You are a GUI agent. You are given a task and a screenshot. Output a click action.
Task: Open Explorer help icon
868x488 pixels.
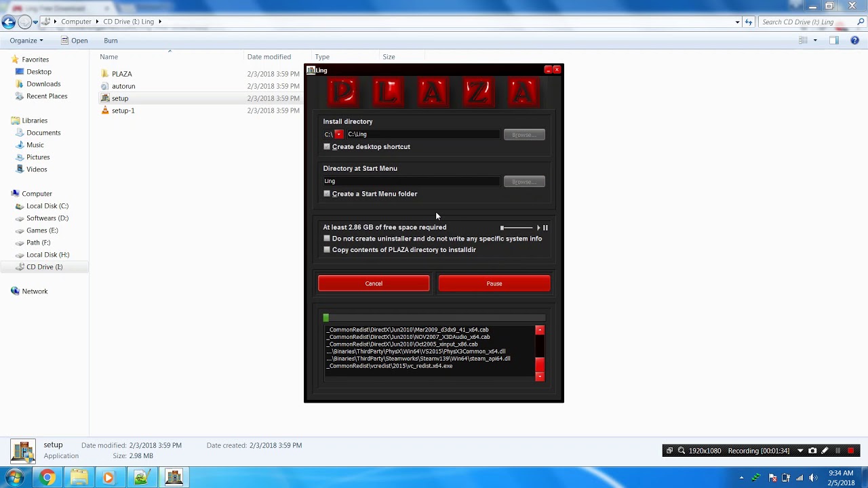pyautogui.click(x=854, y=41)
